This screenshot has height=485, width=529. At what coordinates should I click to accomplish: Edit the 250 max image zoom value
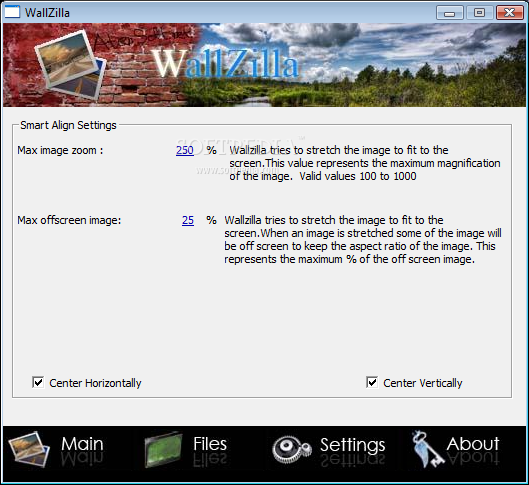coord(185,150)
